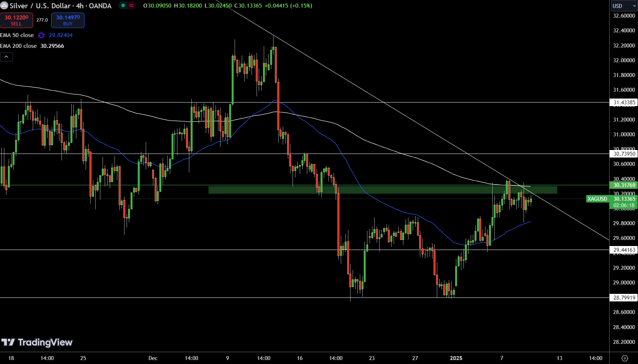Click the spread value 277.0
This screenshot has height=364, width=638.
pyautogui.click(x=42, y=20)
